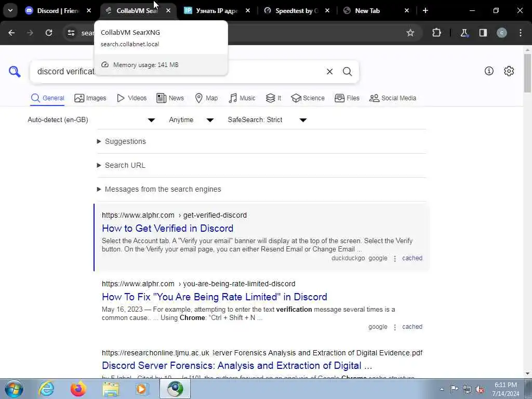Viewport: 532px width, 399px height.
Task: Select the It search category
Action: (x=273, y=98)
